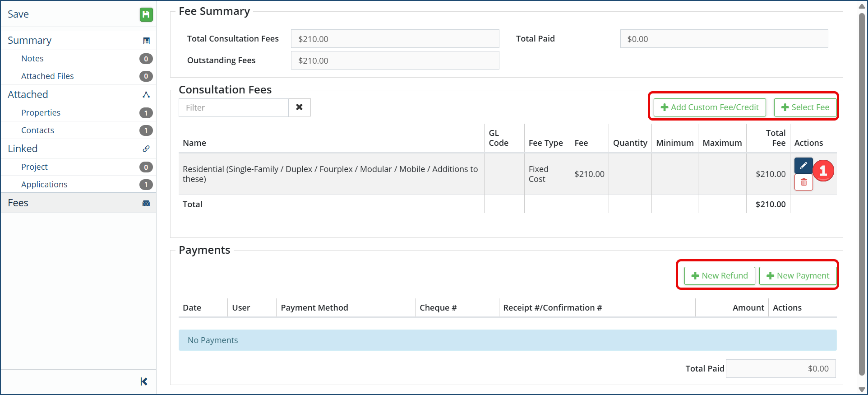Delete the Residential fee using trash icon
The width and height of the screenshot is (868, 395).
tap(803, 182)
